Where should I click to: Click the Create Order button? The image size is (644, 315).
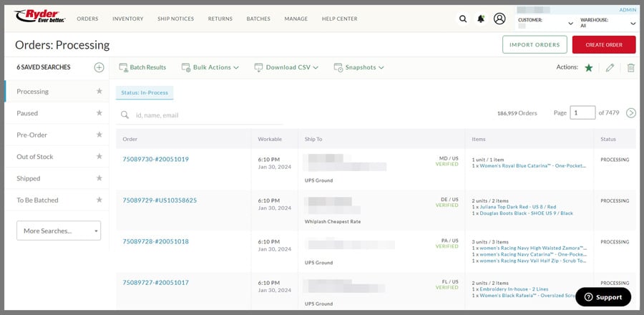(603, 44)
